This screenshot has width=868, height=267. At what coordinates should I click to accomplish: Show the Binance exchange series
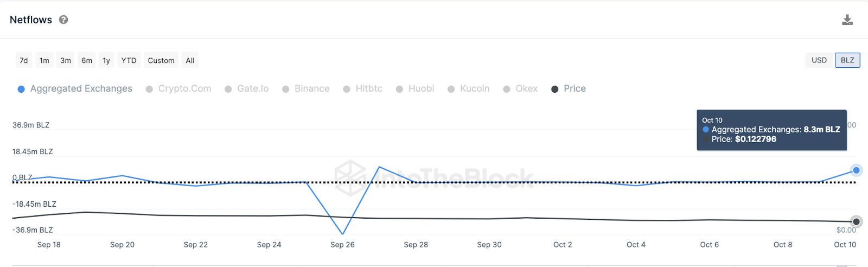point(306,89)
